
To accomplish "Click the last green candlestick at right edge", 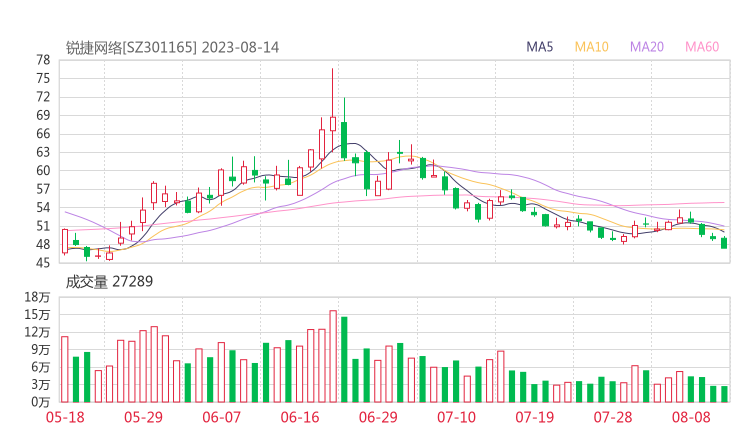I will [724, 243].
